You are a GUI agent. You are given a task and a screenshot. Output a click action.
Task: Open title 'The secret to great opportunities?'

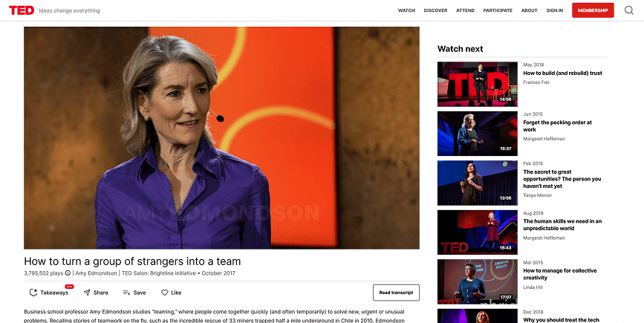[562, 179]
